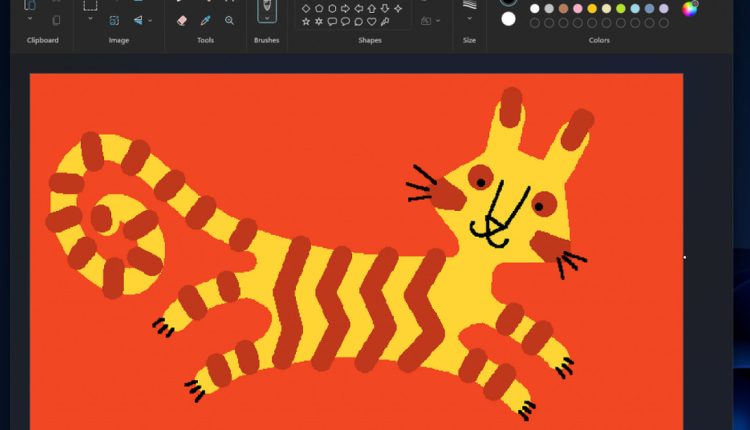Choose the pink palette swatch
This screenshot has height=430, width=750.
click(x=578, y=9)
